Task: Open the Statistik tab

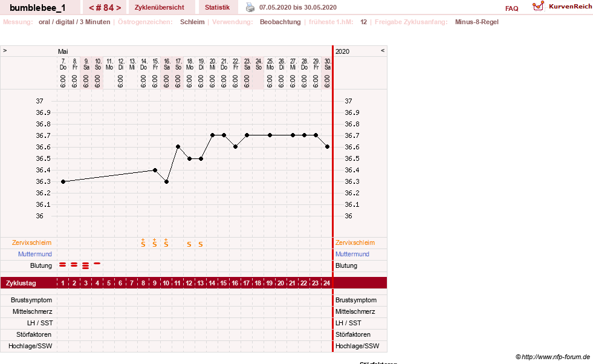Action: point(217,7)
